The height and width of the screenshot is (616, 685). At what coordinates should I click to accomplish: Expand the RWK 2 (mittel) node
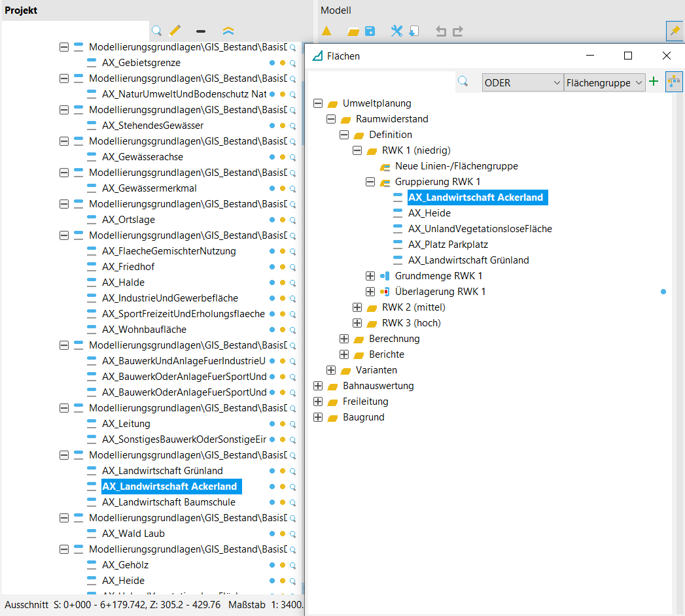pos(357,307)
